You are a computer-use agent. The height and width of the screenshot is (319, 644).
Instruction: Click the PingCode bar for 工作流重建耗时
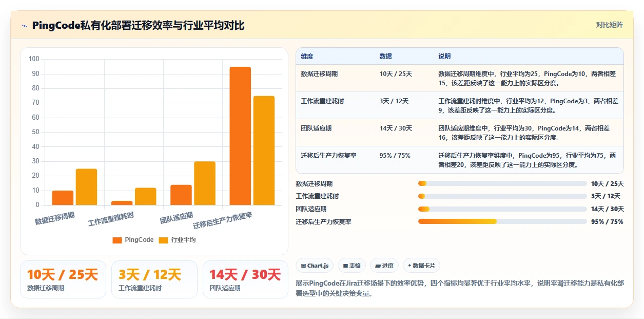(x=122, y=203)
